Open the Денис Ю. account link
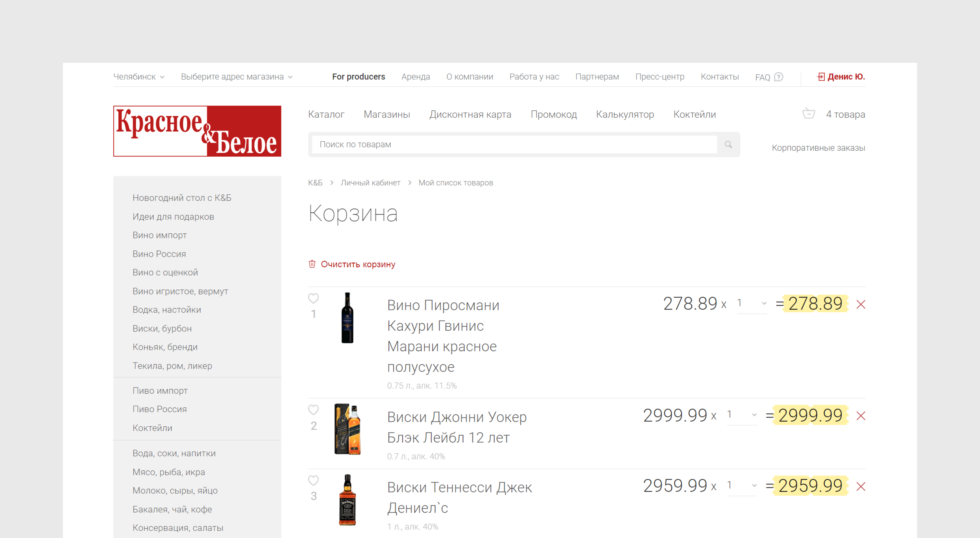The image size is (980, 538). point(846,77)
